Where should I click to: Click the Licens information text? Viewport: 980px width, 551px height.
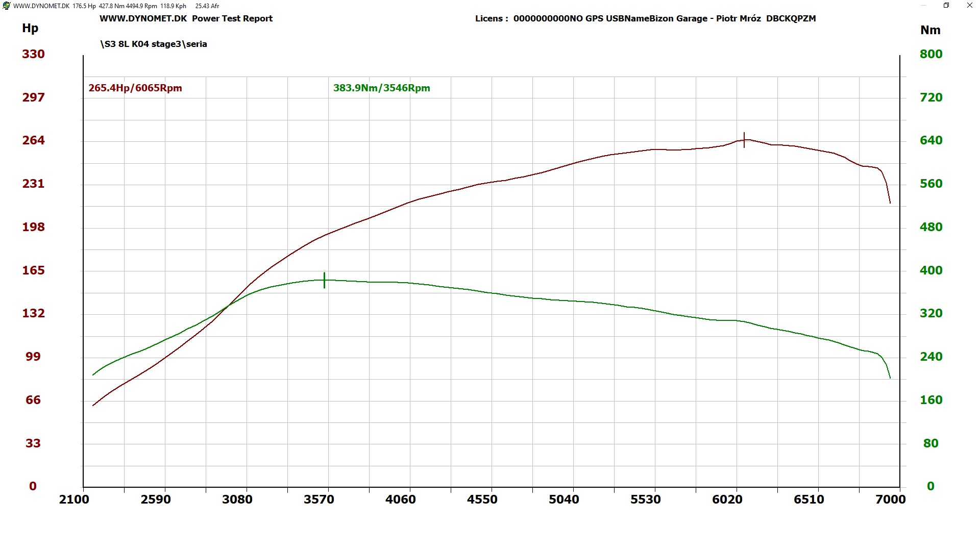(645, 18)
